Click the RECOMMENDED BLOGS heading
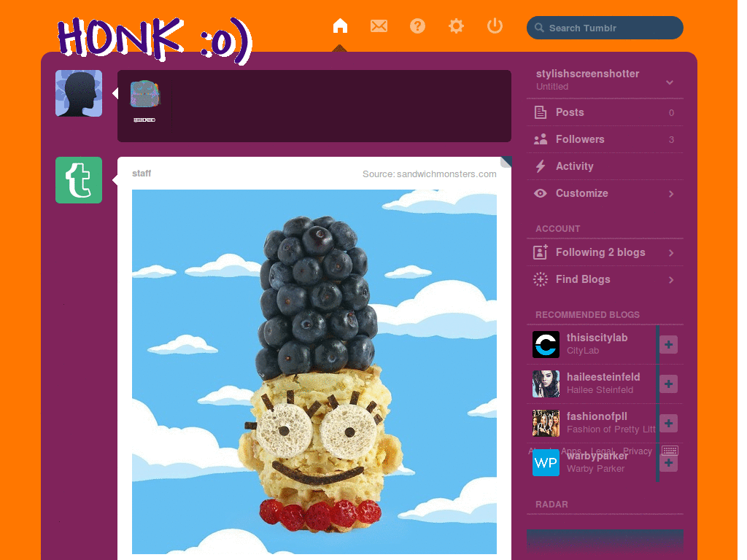747x560 pixels. click(587, 315)
